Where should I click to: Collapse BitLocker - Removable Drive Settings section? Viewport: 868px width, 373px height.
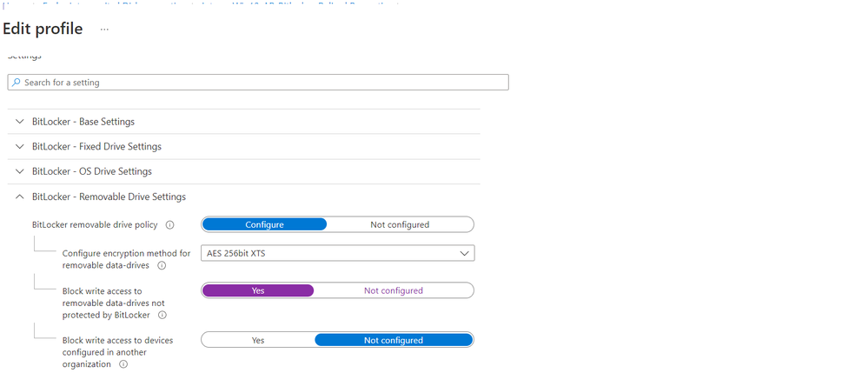(x=243, y=196)
